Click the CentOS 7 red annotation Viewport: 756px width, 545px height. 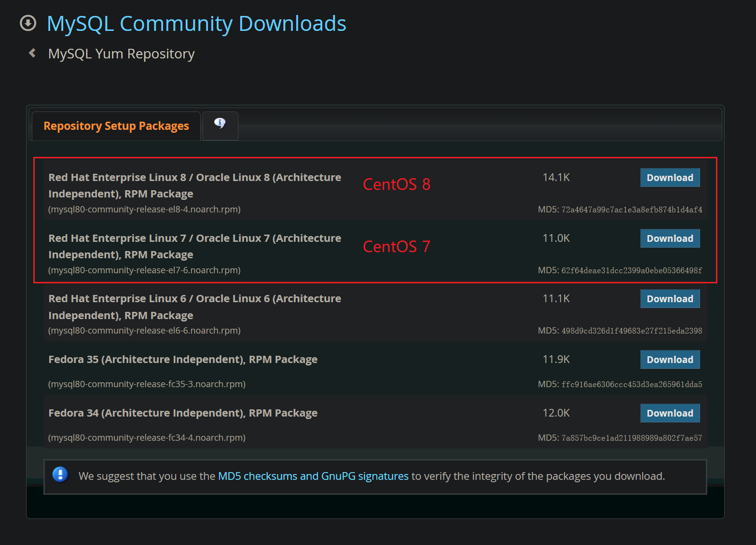(x=396, y=246)
